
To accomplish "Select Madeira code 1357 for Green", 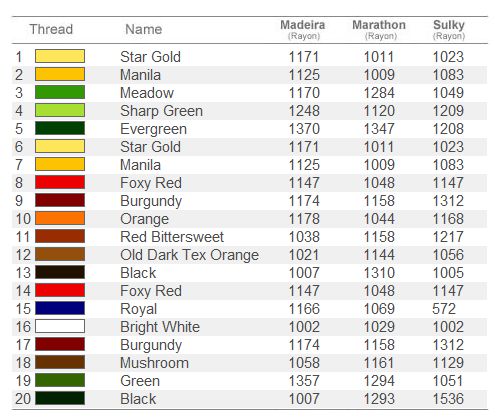I will [304, 381].
